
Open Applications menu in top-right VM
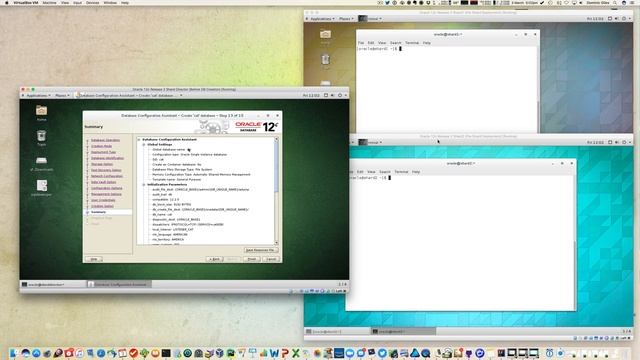(x=322, y=19)
